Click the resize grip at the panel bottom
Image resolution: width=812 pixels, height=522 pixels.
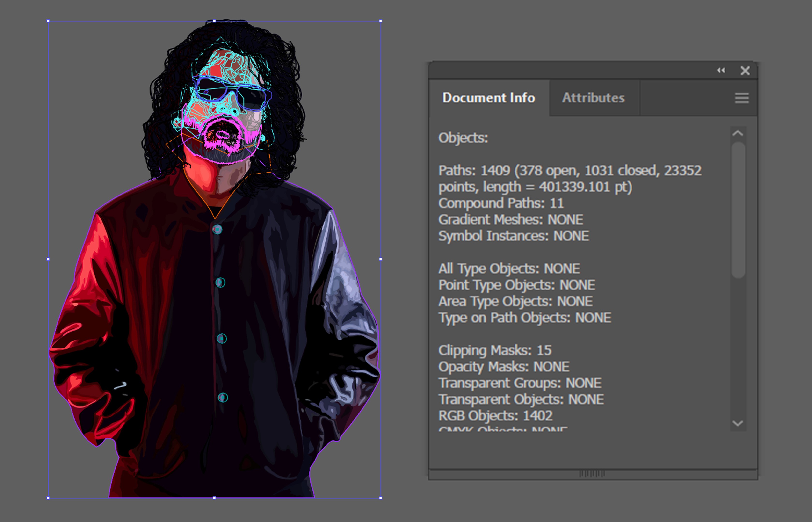[592, 473]
